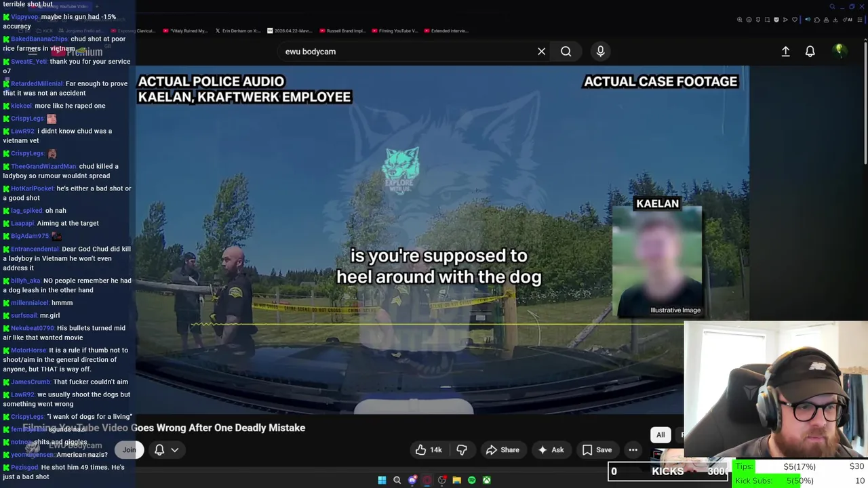
Task: Open the three-dot more actions menu
Action: click(x=633, y=449)
